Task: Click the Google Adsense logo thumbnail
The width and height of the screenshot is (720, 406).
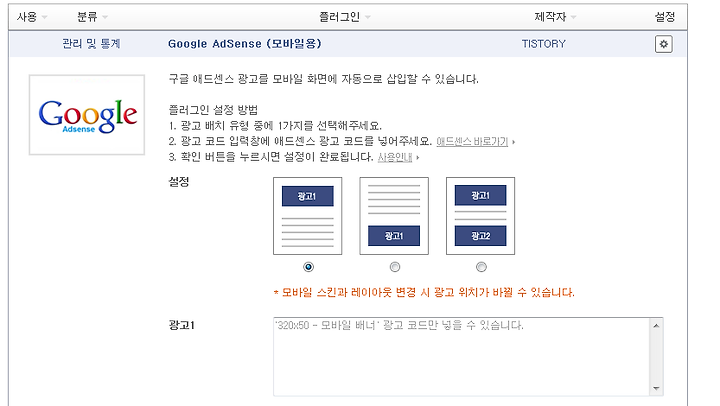Action: click(87, 115)
